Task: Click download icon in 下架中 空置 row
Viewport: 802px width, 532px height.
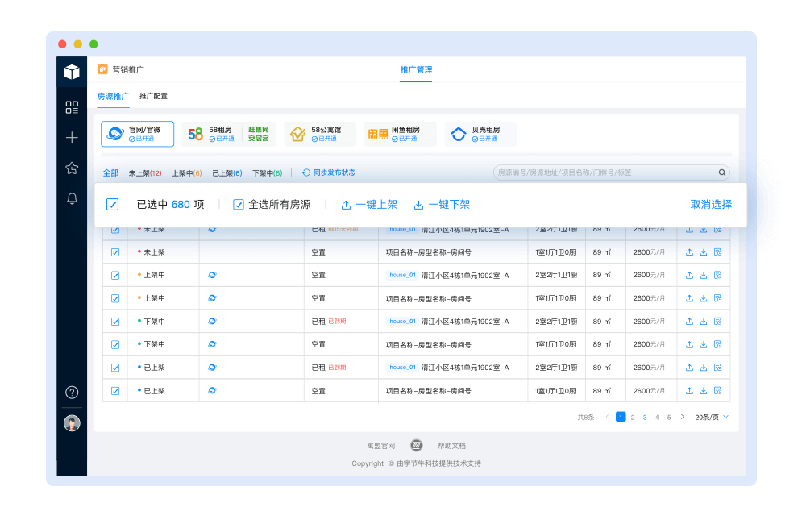Action: 704,344
